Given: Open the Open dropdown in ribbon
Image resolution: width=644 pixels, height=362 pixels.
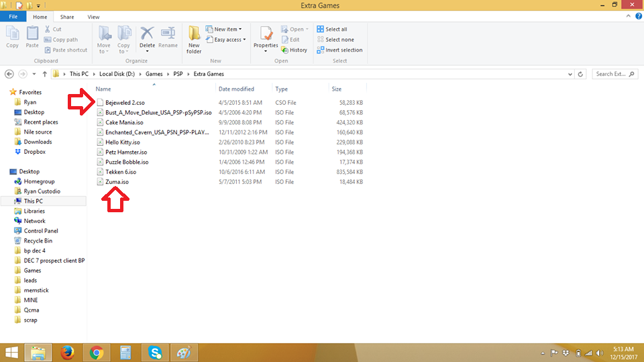Looking at the screenshot, I should click(x=295, y=29).
